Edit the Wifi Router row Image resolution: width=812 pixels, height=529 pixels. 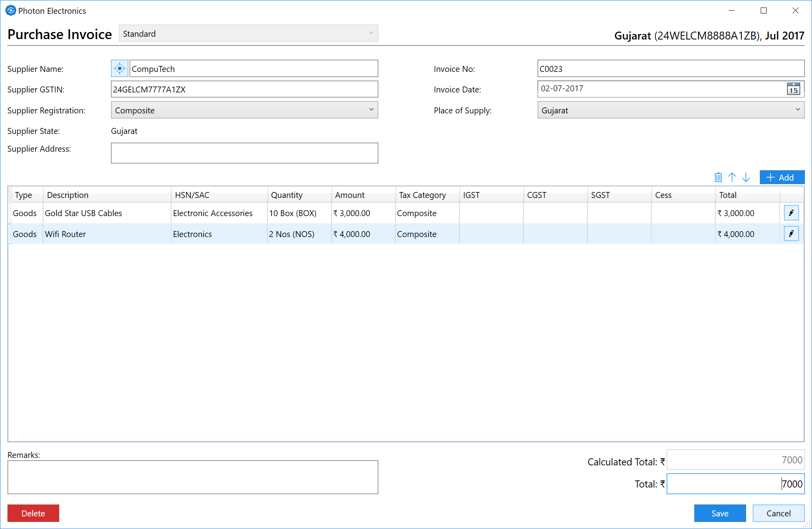[791, 234]
